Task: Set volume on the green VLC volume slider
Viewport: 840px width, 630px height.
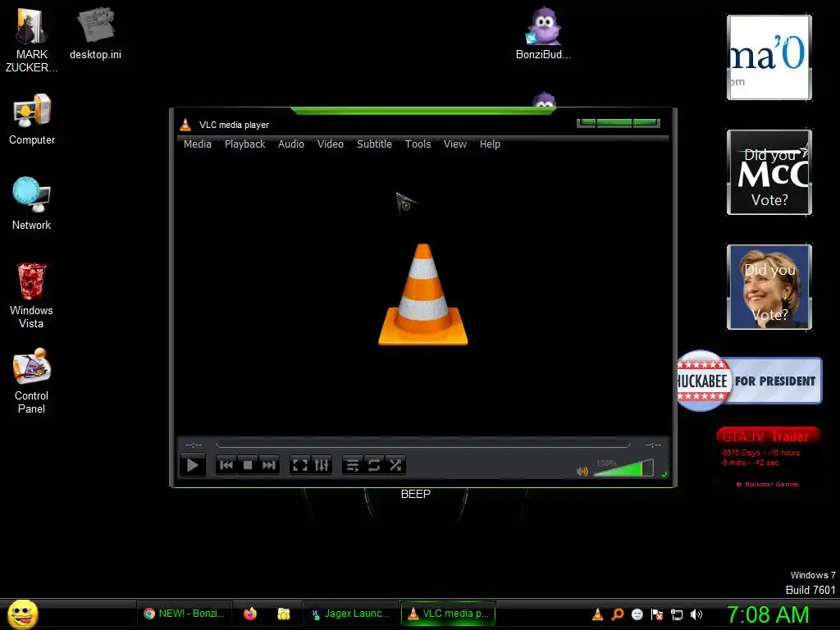Action: (x=623, y=468)
